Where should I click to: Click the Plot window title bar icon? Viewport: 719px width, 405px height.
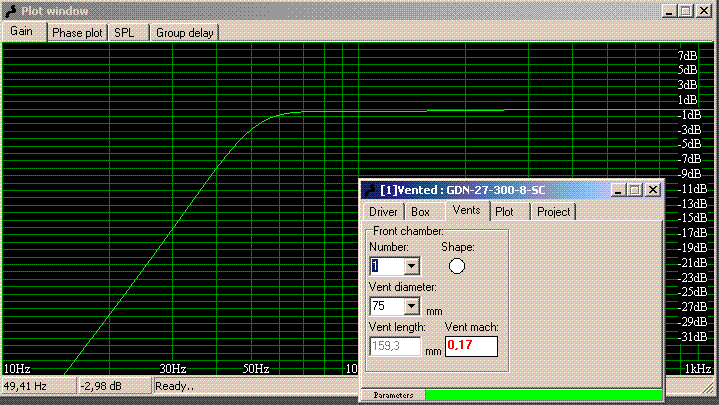coord(10,10)
